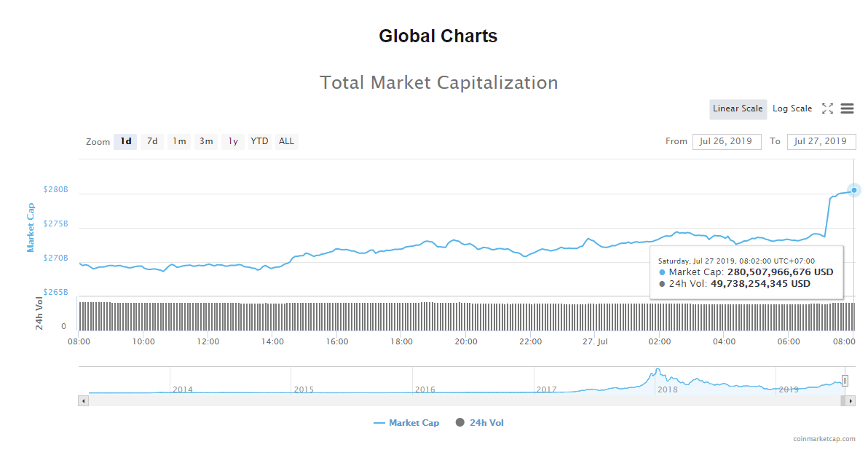Click the left scroll arrow of navigator
Screen dimensions: 868x455
click(84, 400)
